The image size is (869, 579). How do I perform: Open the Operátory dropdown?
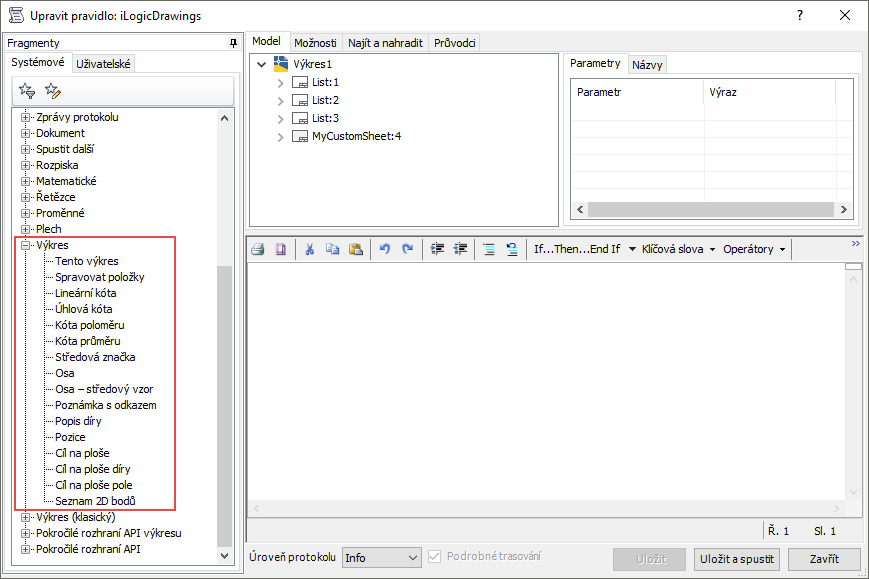754,249
